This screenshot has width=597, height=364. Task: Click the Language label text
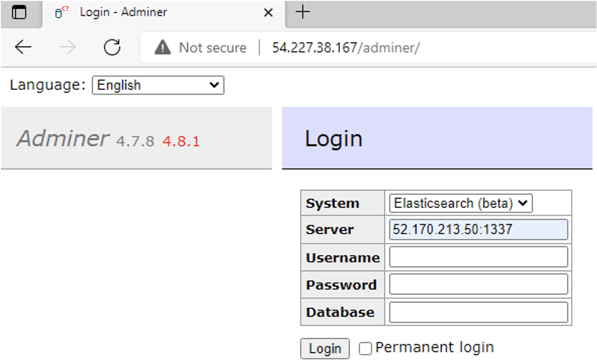point(48,85)
